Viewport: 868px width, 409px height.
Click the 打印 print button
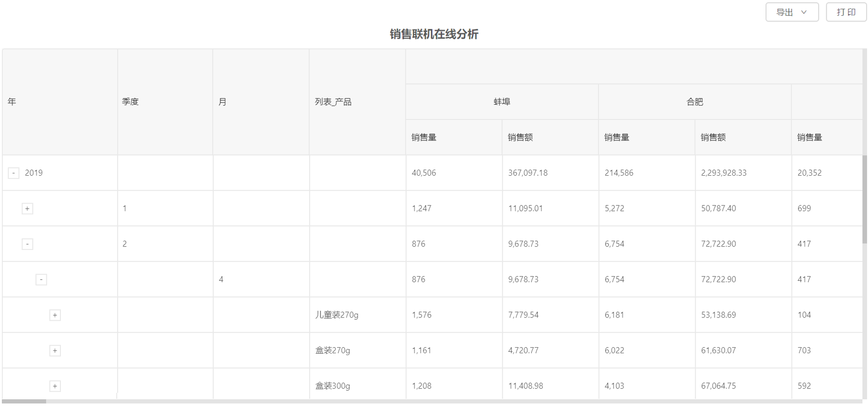(x=846, y=12)
